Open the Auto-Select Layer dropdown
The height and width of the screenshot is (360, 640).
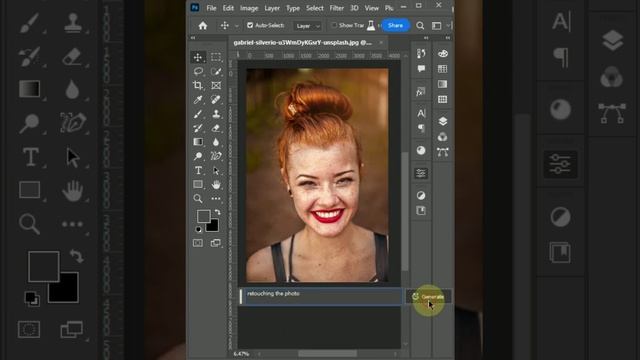pos(307,26)
